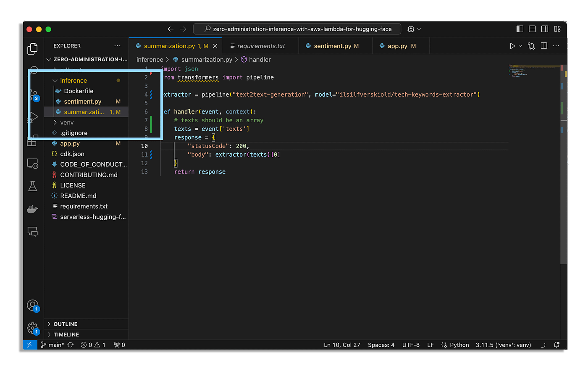588x371 pixels.
Task: Click the Split Editor Right icon
Action: (x=544, y=46)
